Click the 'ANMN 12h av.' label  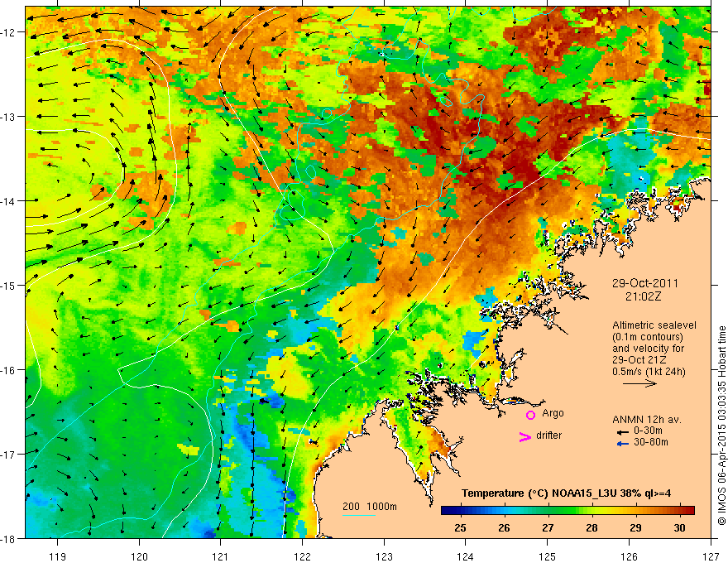647,420
